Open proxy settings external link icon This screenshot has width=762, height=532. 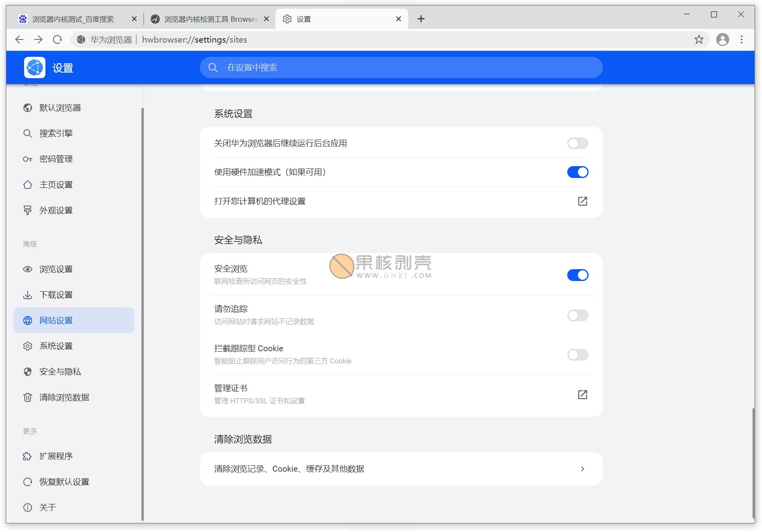pyautogui.click(x=582, y=201)
